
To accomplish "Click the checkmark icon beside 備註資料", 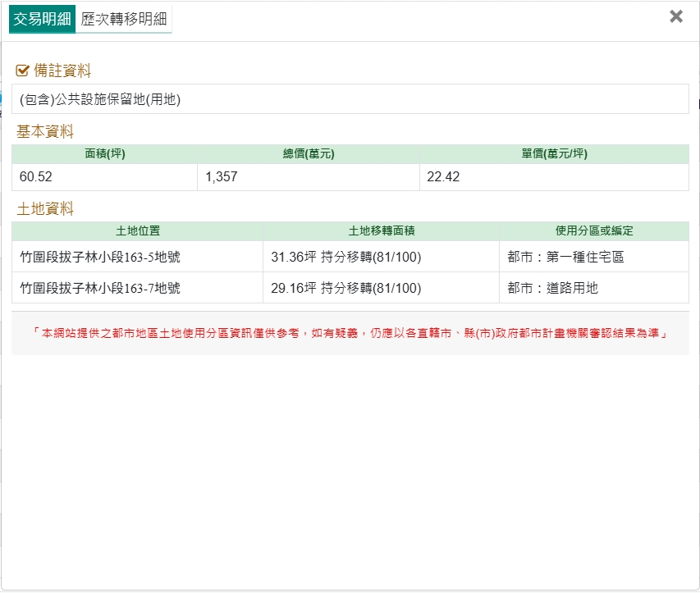I will coord(22,71).
